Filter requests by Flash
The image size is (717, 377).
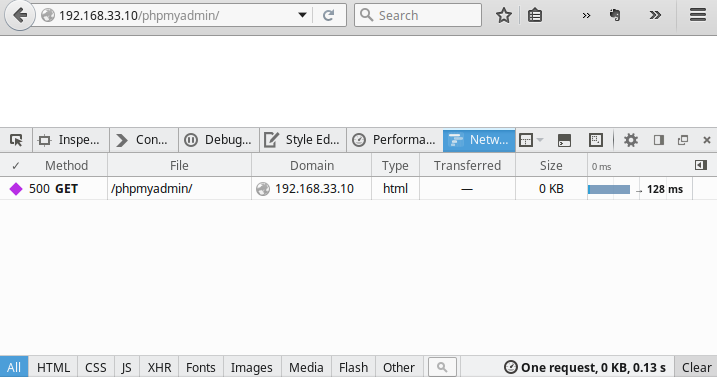(x=353, y=367)
